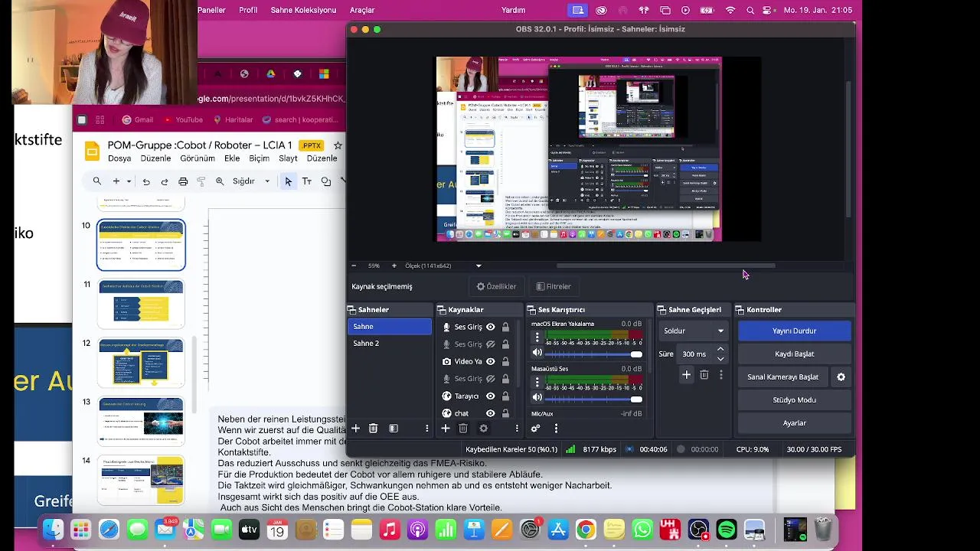Image resolution: width=980 pixels, height=551 pixels.
Task: Open source properties gear in Kaynaklar panel
Action: 483,429
